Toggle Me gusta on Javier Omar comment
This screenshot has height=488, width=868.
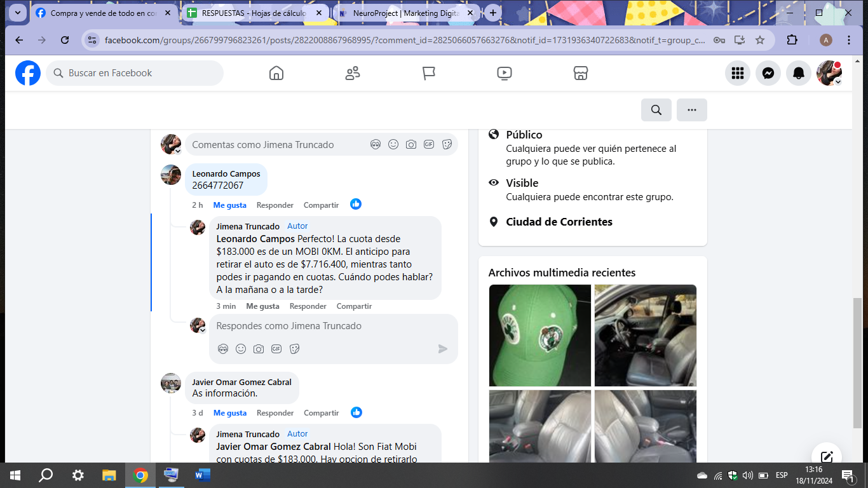coord(229,413)
